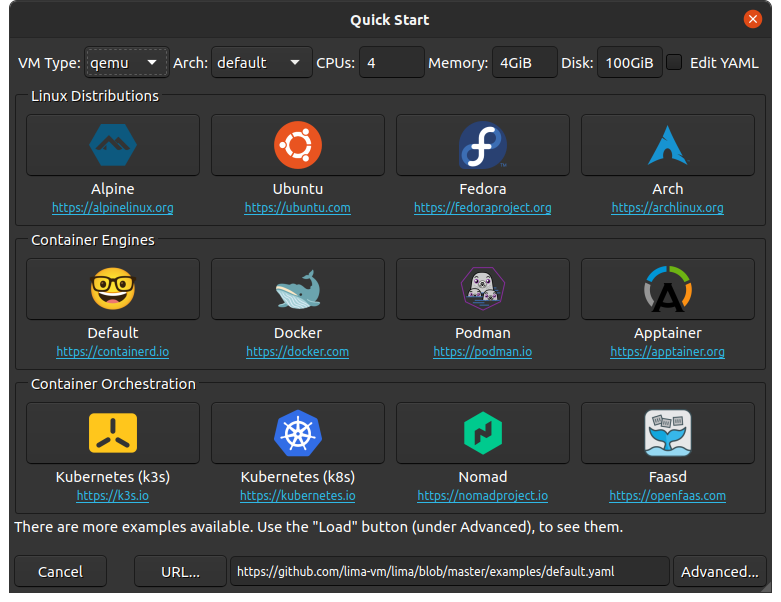Choose the Ubuntu logo button
The height and width of the screenshot is (602, 781).
click(298, 145)
